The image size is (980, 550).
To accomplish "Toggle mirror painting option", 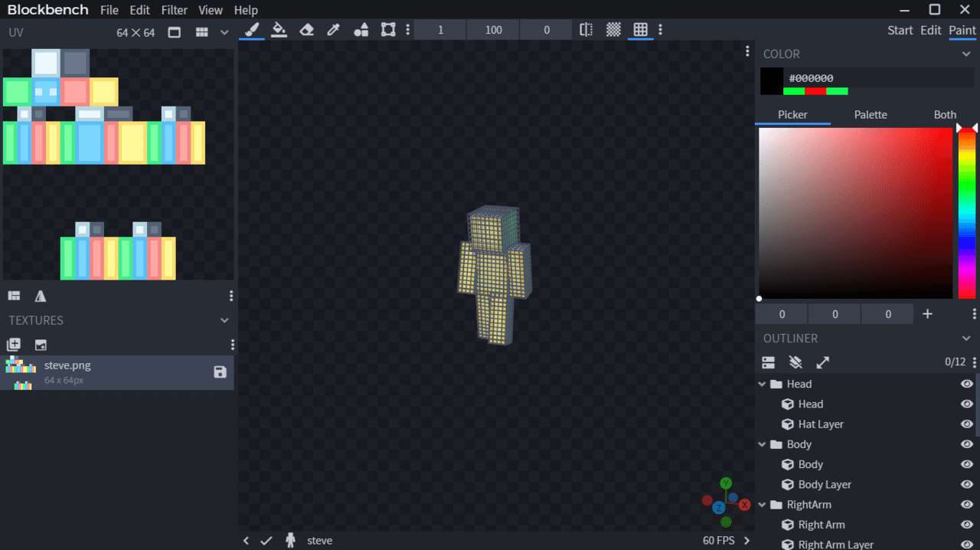I will coord(586,30).
